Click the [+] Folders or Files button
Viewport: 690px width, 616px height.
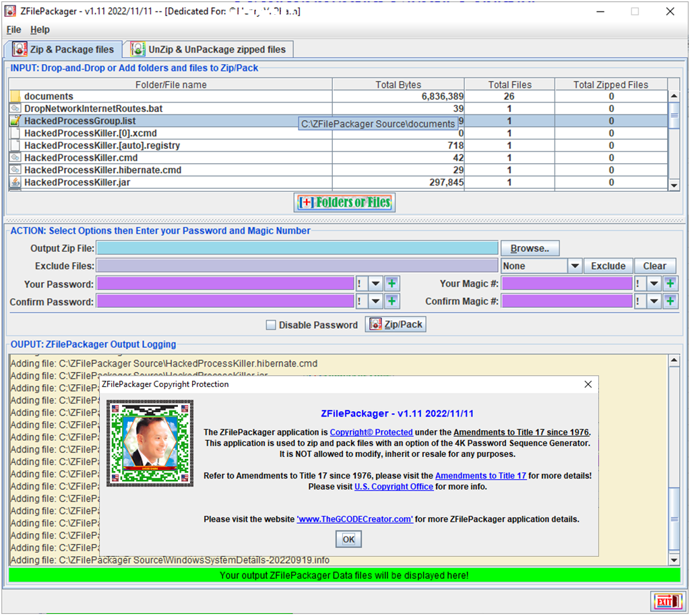coord(345,202)
